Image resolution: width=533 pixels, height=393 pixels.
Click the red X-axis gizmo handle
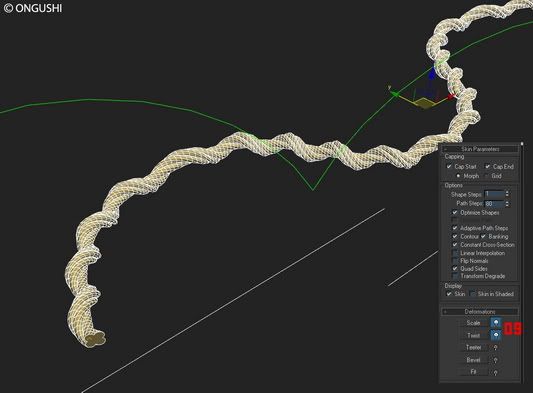(x=451, y=97)
